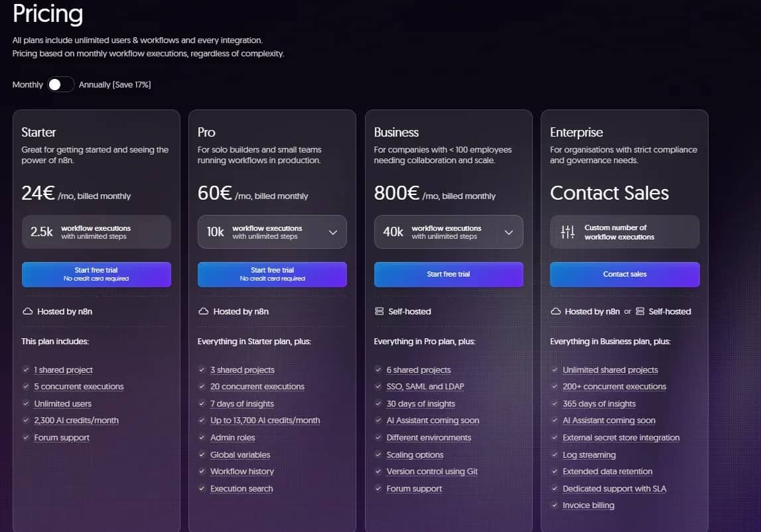Image resolution: width=761 pixels, height=532 pixels.
Task: Open the Business plan 40k executions dropdown
Action: [x=449, y=232]
